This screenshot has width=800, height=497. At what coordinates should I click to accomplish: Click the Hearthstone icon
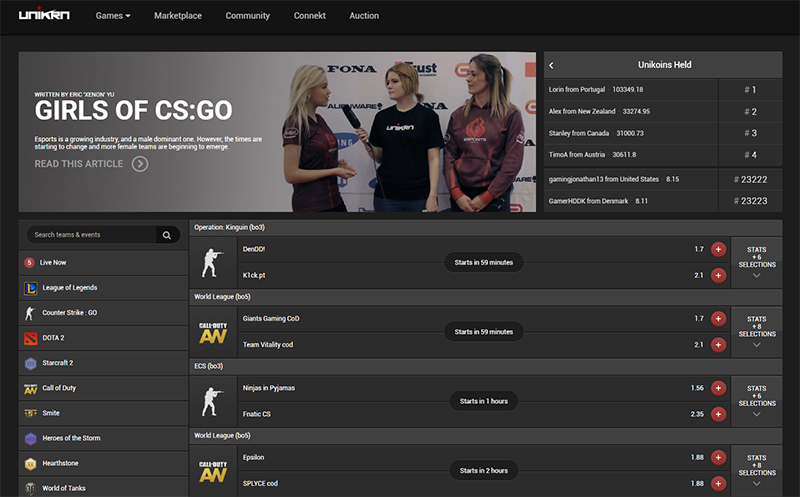[x=31, y=463]
